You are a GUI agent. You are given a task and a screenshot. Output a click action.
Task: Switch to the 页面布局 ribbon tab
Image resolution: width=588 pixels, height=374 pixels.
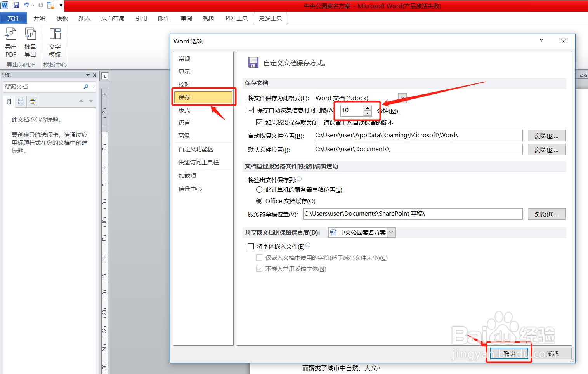tap(113, 18)
